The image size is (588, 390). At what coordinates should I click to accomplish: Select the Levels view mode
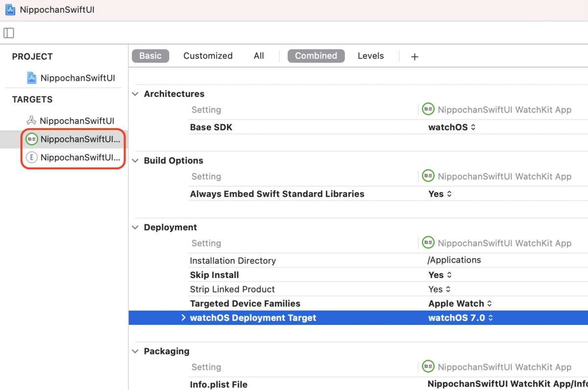point(370,56)
